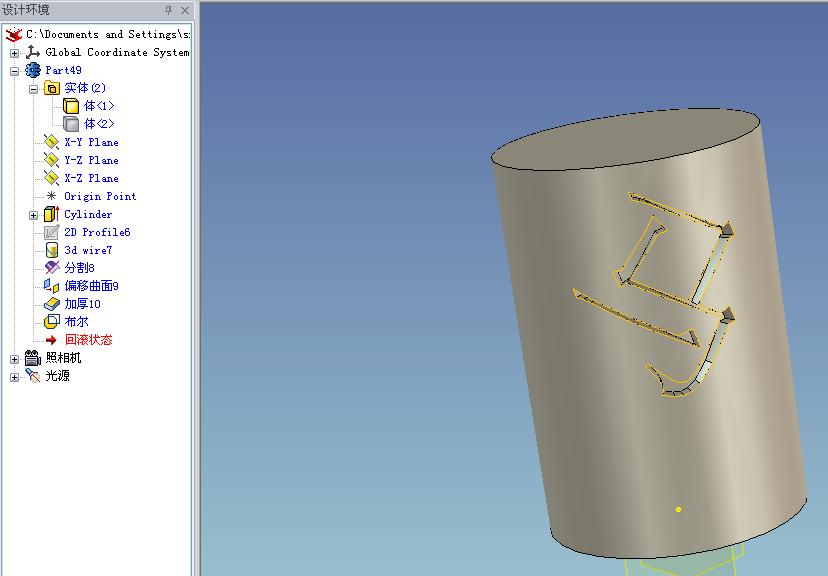The image size is (828, 576).
Task: Pin the 设计环境 panel
Action: 168,10
